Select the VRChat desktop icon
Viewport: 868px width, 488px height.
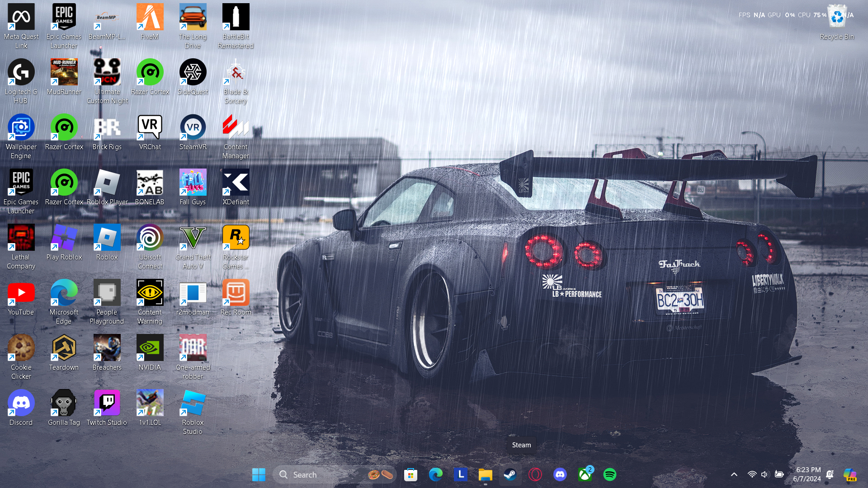click(x=150, y=132)
